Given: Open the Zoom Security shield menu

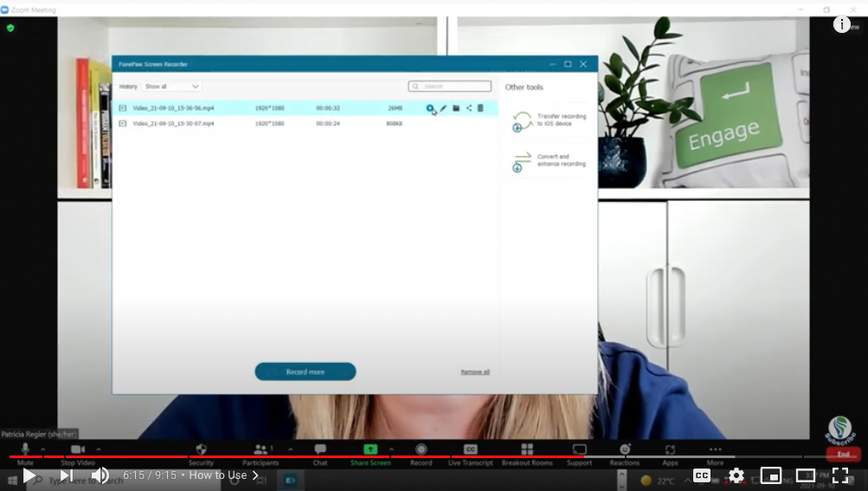Looking at the screenshot, I should pos(201,453).
